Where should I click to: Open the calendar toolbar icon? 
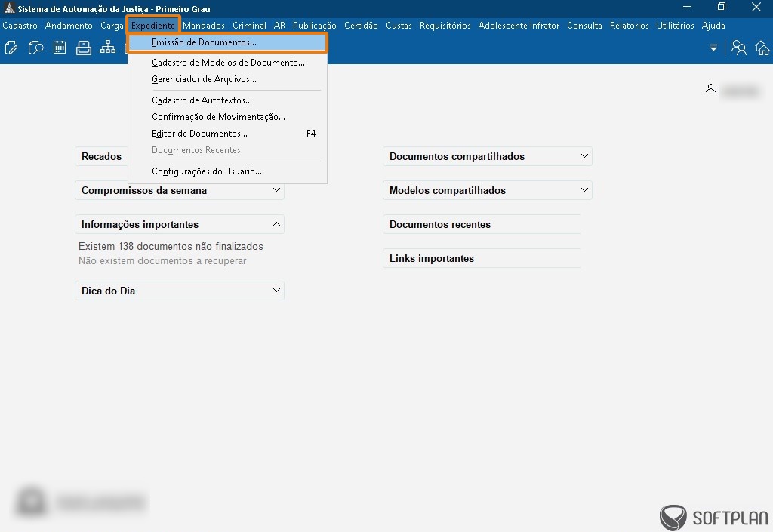(x=60, y=48)
